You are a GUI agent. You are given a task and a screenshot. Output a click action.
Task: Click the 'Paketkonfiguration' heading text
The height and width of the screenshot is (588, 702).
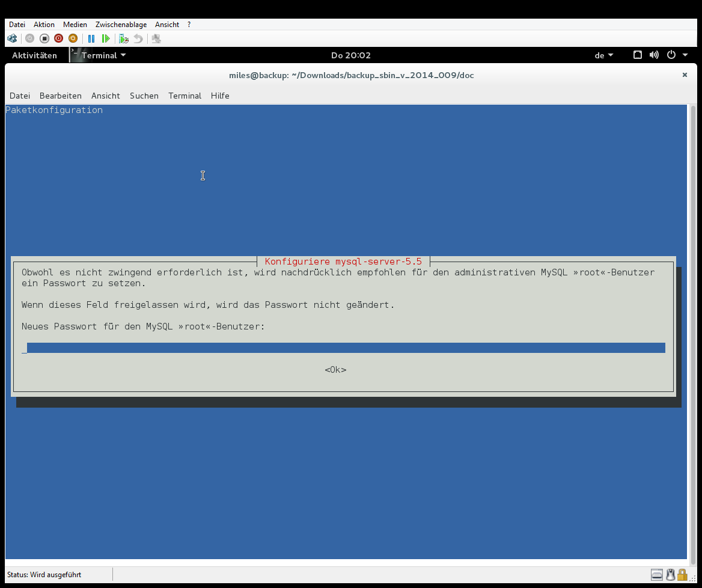(54, 110)
